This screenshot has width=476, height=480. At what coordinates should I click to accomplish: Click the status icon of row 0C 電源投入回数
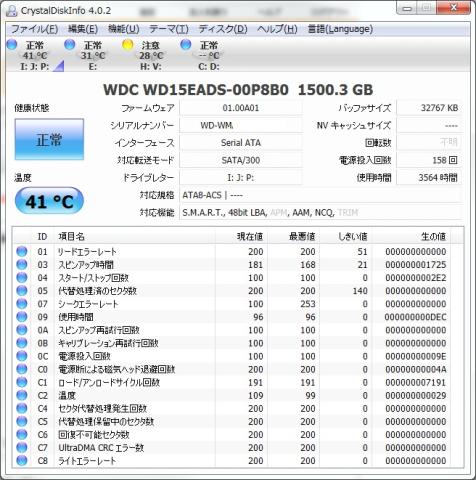click(x=22, y=356)
